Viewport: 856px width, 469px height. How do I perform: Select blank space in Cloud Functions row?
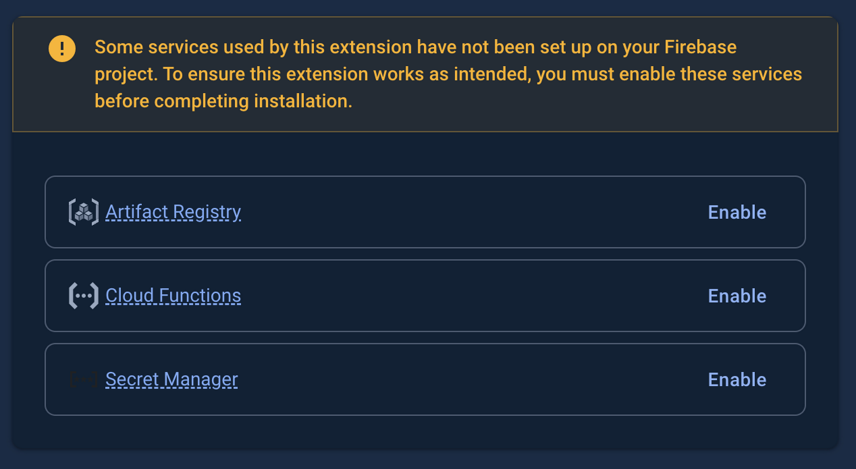470,296
